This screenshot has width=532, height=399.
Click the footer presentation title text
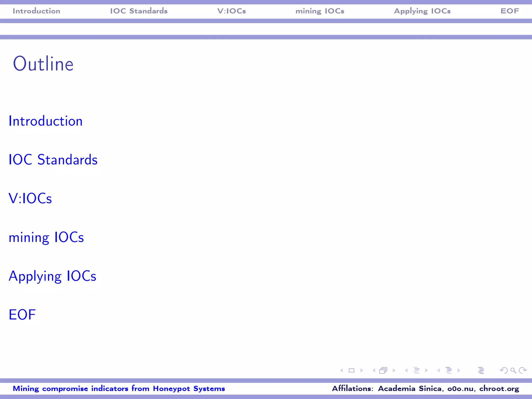point(119,389)
